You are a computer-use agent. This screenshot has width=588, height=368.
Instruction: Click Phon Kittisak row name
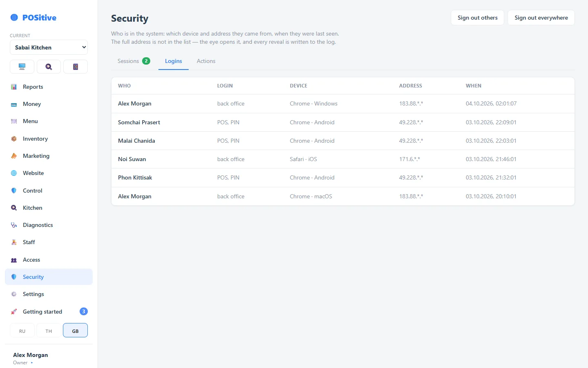(135, 177)
